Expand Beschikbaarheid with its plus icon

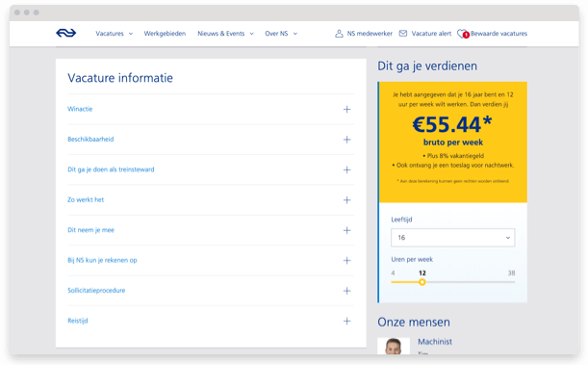pos(346,140)
